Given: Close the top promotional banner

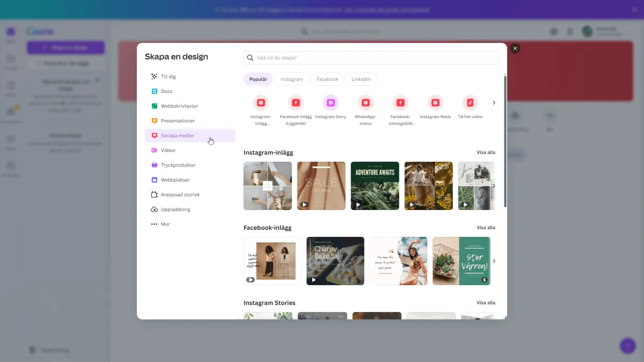Looking at the screenshot, I should click(x=633, y=10).
